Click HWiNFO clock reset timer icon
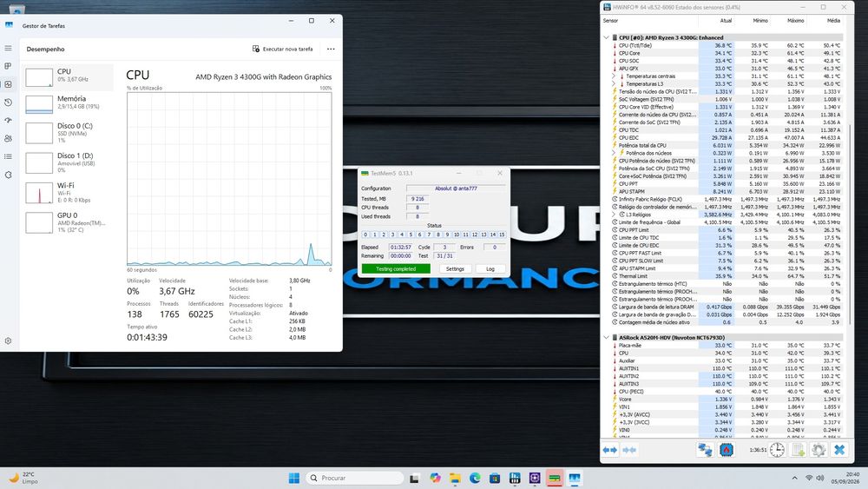868x489 pixels. pyautogui.click(x=777, y=450)
